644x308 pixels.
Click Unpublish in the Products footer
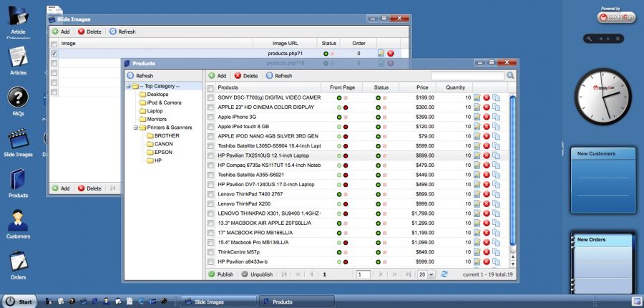pyautogui.click(x=257, y=274)
